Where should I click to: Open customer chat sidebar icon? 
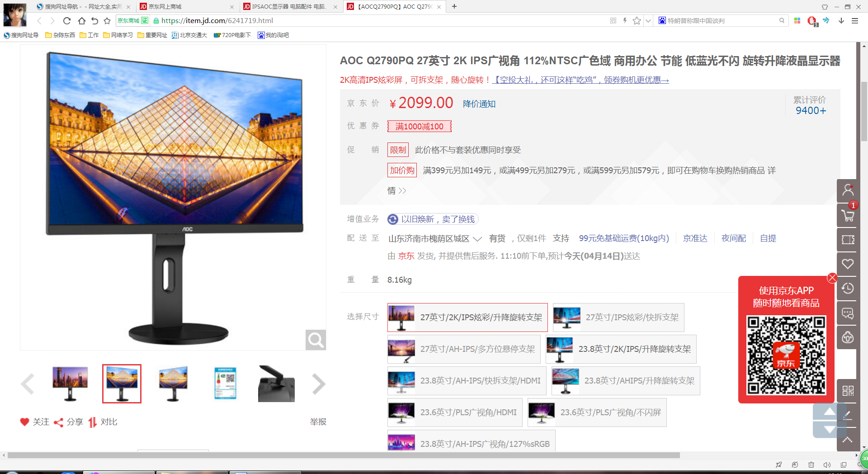(848, 313)
